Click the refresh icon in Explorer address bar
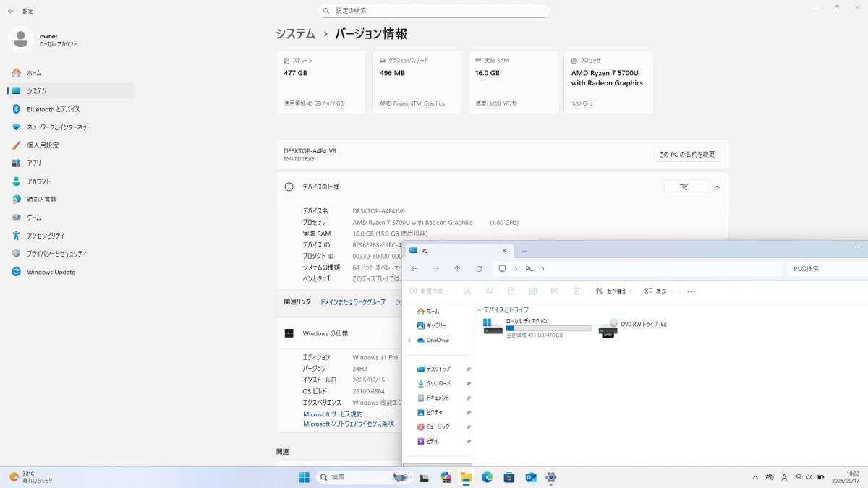868x488 pixels. pos(479,268)
